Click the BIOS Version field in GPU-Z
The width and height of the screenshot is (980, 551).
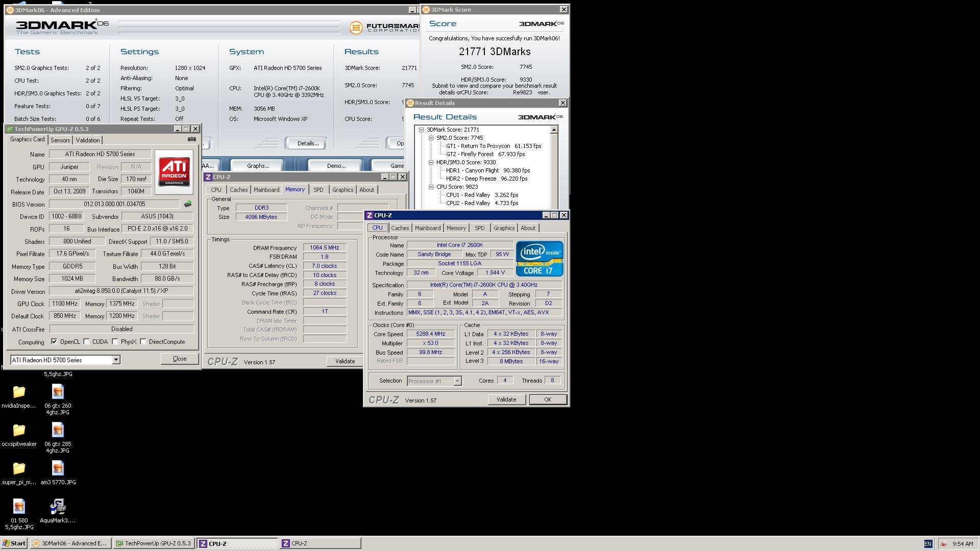115,204
